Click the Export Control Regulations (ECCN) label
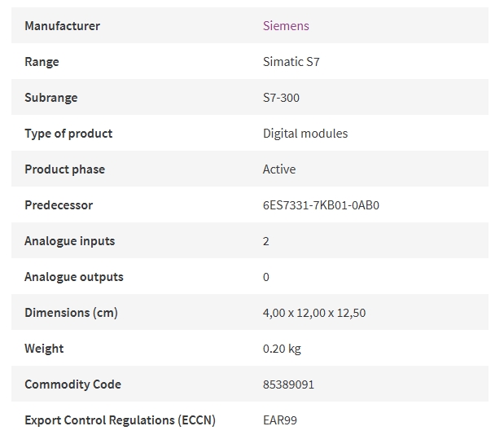 tap(121, 420)
